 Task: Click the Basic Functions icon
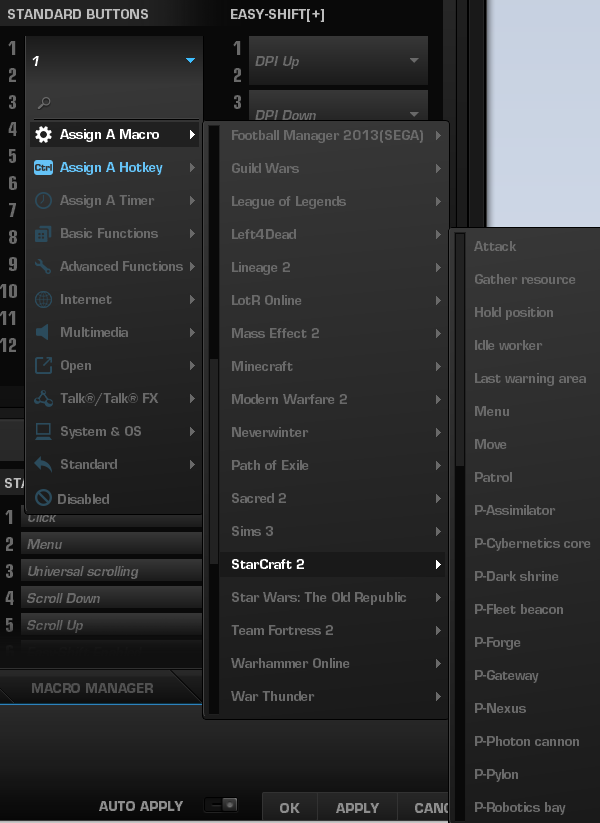(43, 234)
